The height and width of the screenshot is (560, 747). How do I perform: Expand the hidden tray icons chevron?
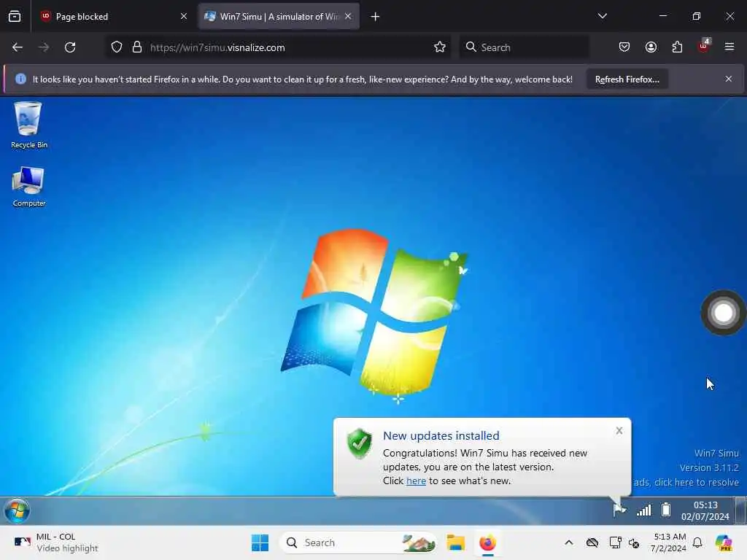(x=569, y=542)
